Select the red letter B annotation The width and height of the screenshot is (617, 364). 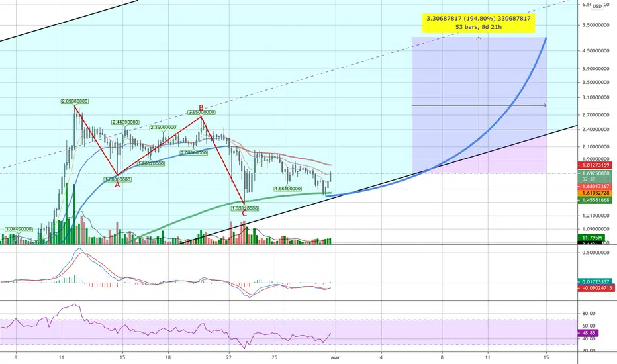click(x=201, y=107)
